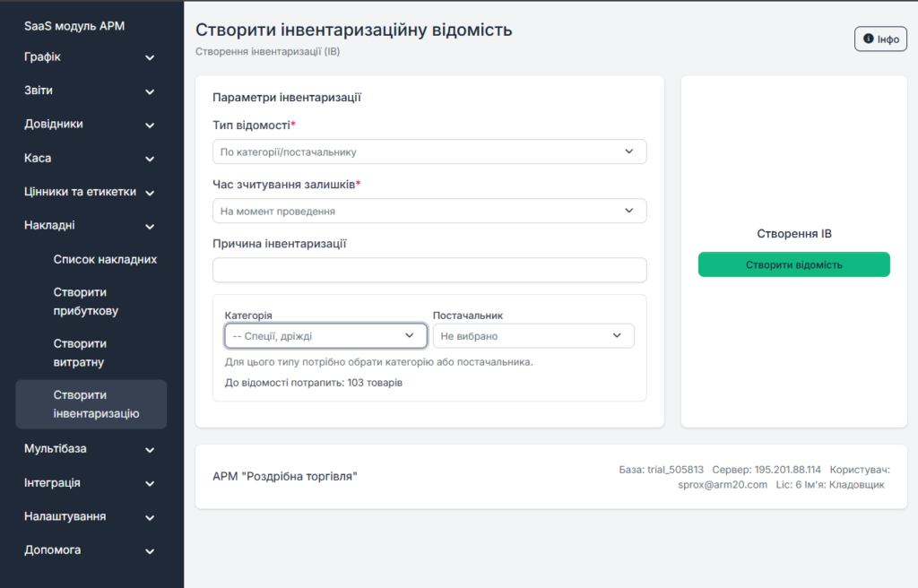Select Створити витратну menu item
This screenshot has width=918, height=588.
click(x=80, y=353)
